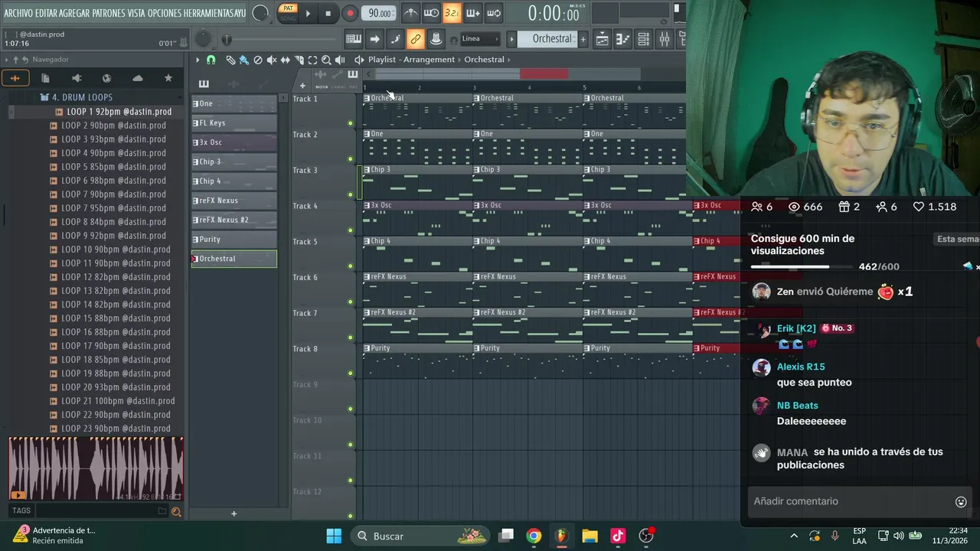Image resolution: width=980 pixels, height=551 pixels.
Task: Select the zoom magnifier tool
Action: tap(326, 60)
